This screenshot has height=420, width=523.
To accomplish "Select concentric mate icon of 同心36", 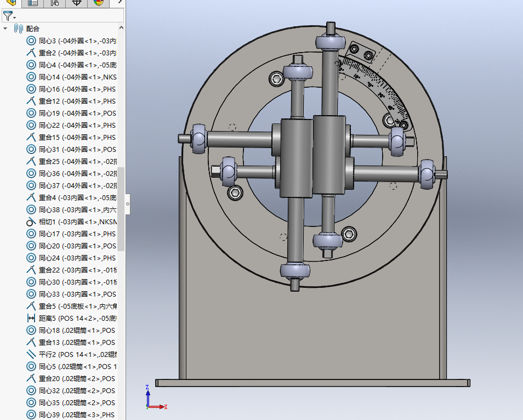I will [x=31, y=173].
